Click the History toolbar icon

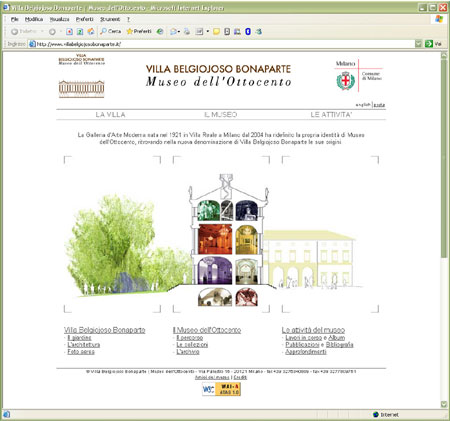[x=160, y=32]
